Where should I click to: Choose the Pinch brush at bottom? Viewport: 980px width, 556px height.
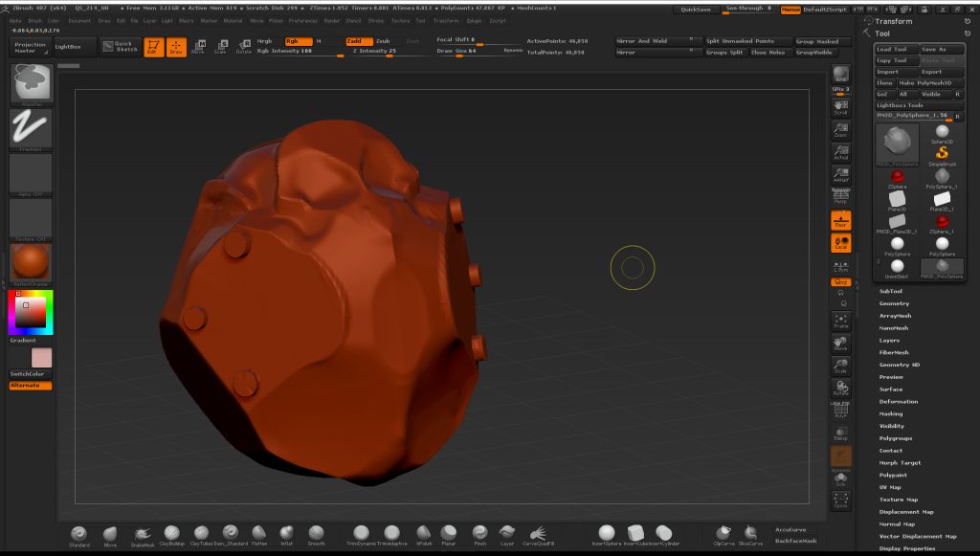[x=479, y=533]
